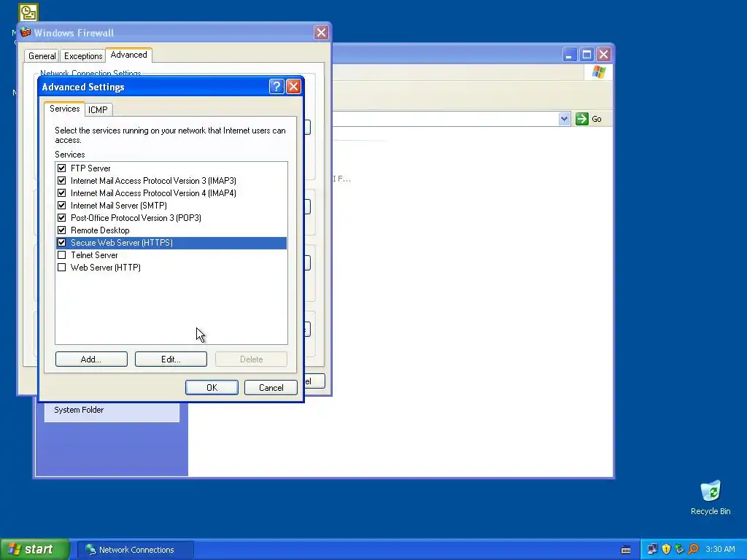This screenshot has height=560, width=747.
Task: Toggle the IMAP4 service checkbox
Action: (x=61, y=192)
